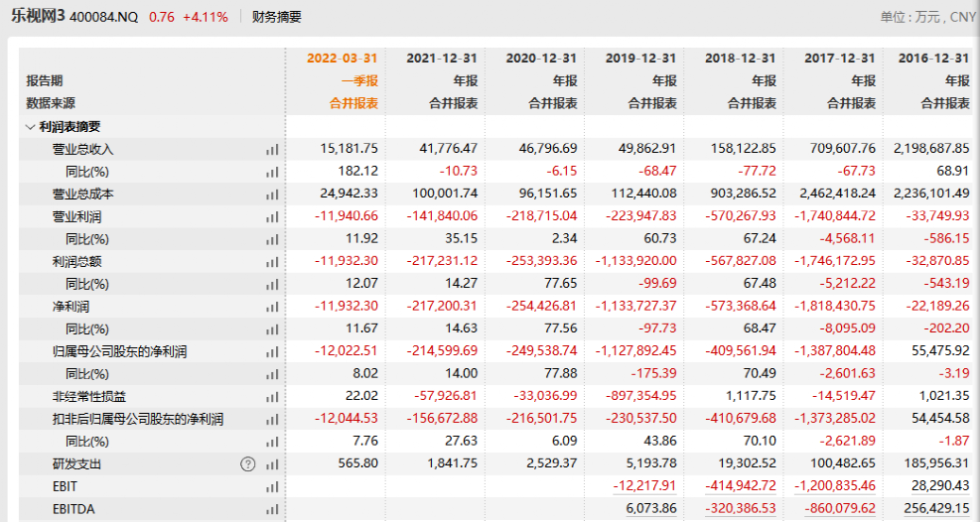Image resolution: width=980 pixels, height=522 pixels.
Task: Open chart icon for 非经常性损益 row
Action: pos(272,397)
